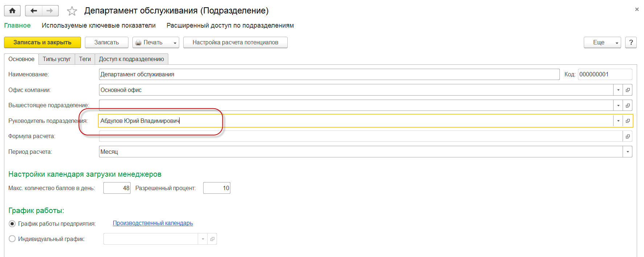Go to the home page icon
This screenshot has width=644, height=257.
click(x=12, y=11)
